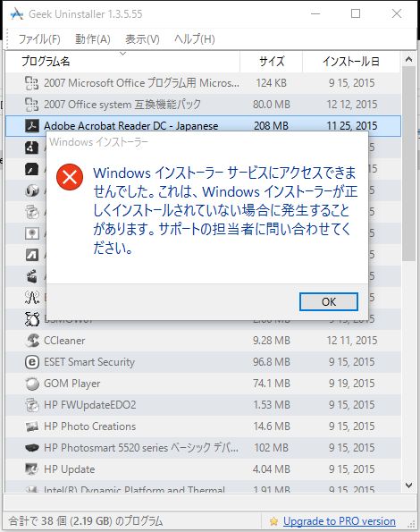Sort by the サイズ column header
The image size is (420, 532).
pos(271,62)
